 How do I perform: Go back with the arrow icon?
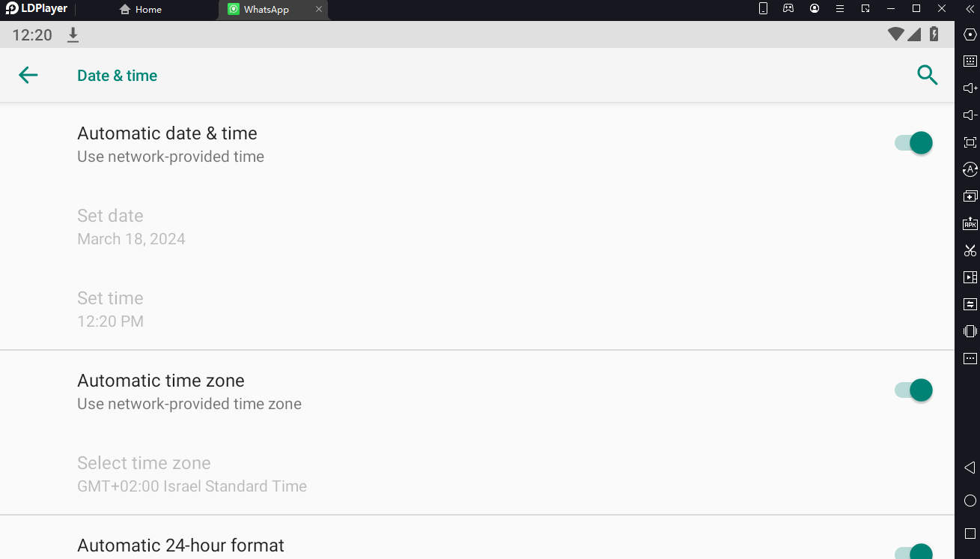pyautogui.click(x=28, y=75)
